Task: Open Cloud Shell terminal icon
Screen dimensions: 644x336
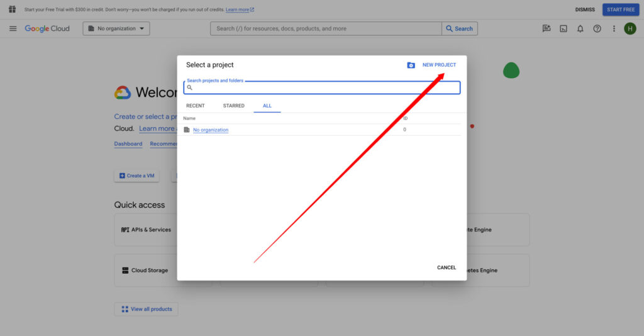Action: [563, 28]
